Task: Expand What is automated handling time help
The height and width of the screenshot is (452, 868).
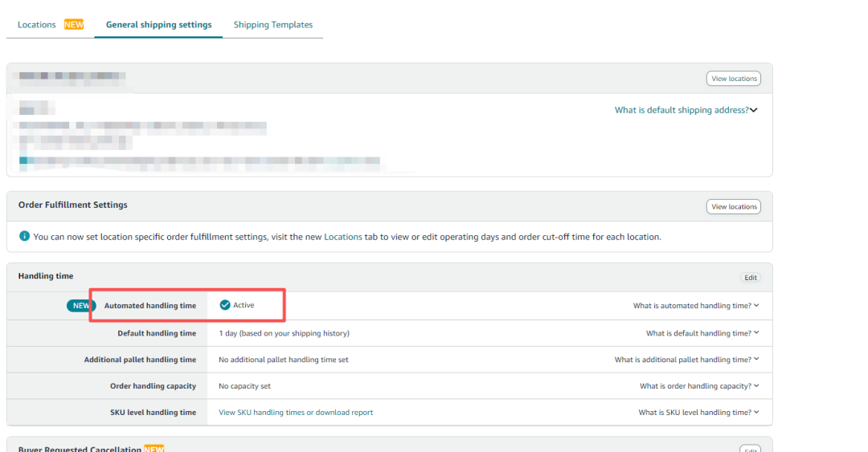Action: point(696,305)
